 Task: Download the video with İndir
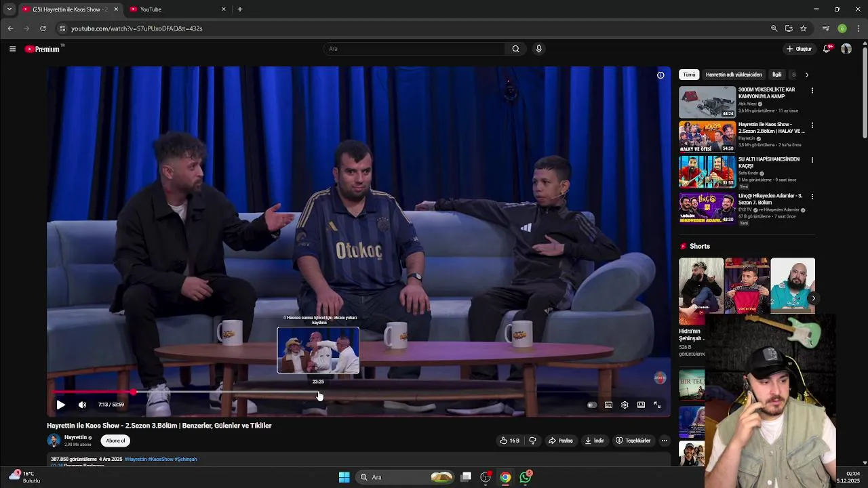pos(595,441)
